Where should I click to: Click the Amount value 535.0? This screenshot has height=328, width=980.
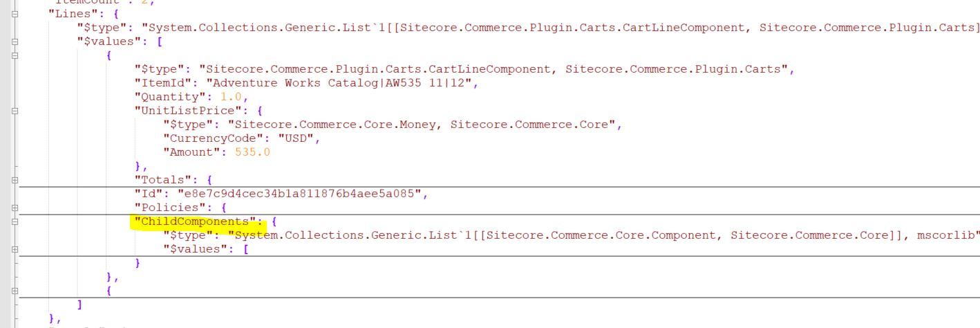point(252,152)
